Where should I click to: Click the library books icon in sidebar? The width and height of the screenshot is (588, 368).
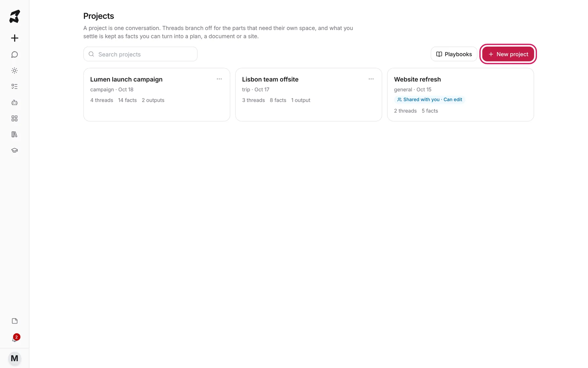14,134
